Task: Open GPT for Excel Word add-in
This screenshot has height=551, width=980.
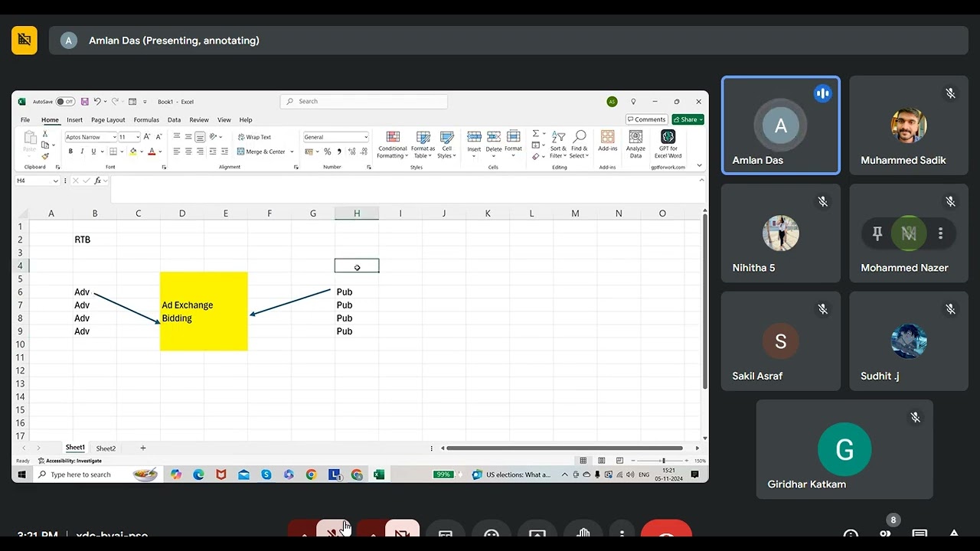Action: [668, 144]
